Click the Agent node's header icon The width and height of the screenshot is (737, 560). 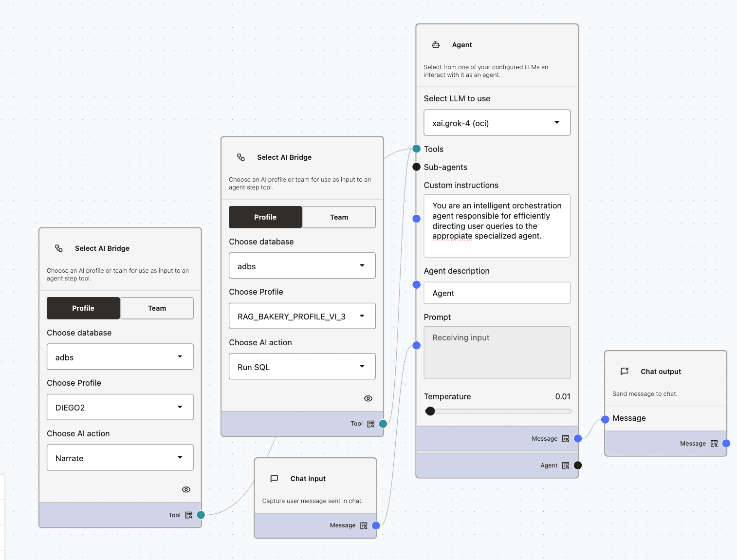click(x=436, y=45)
